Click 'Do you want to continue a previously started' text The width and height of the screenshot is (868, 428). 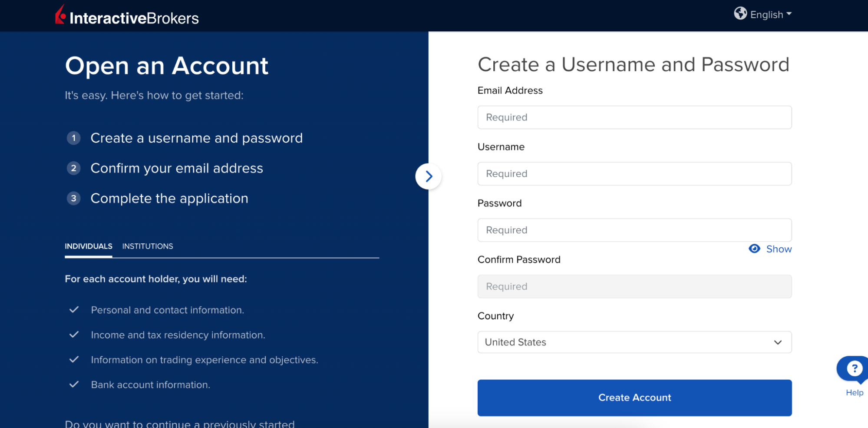tap(180, 424)
